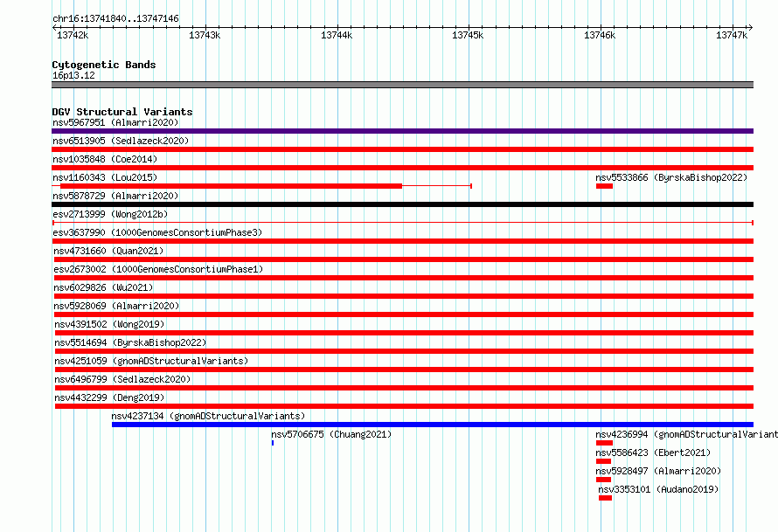The height and width of the screenshot is (532, 778).
Task: Click the red bar under nsv5928497
Action: pyautogui.click(x=603, y=480)
